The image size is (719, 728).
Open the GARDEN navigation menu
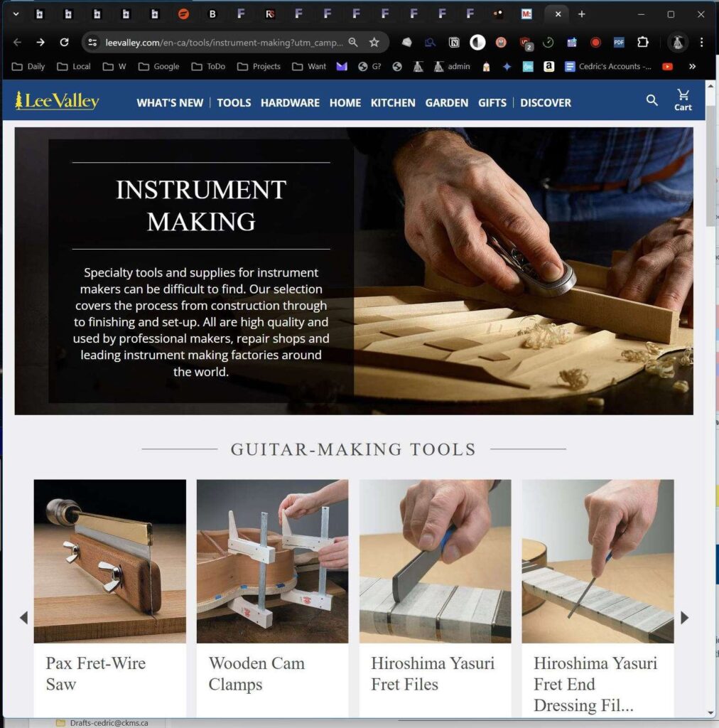tap(446, 102)
